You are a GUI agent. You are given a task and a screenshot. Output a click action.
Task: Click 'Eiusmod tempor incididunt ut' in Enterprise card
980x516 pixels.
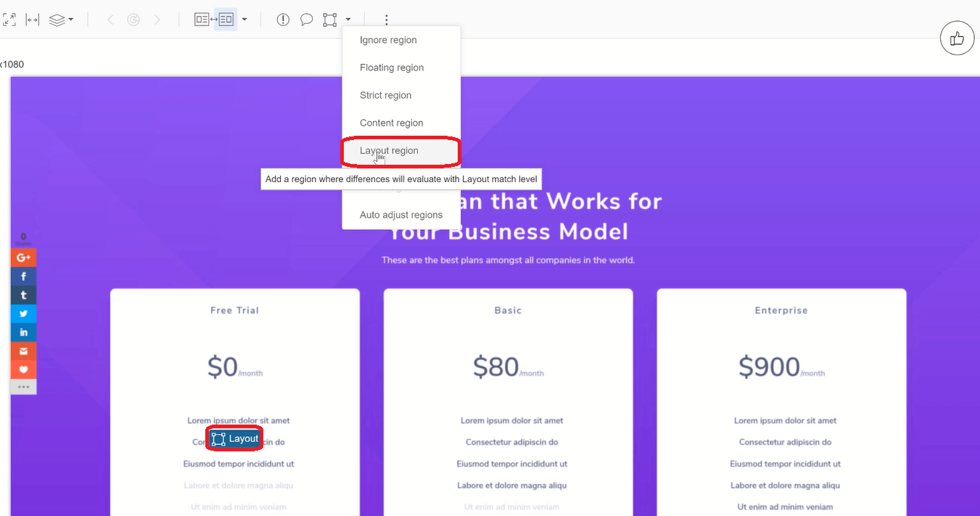786,464
